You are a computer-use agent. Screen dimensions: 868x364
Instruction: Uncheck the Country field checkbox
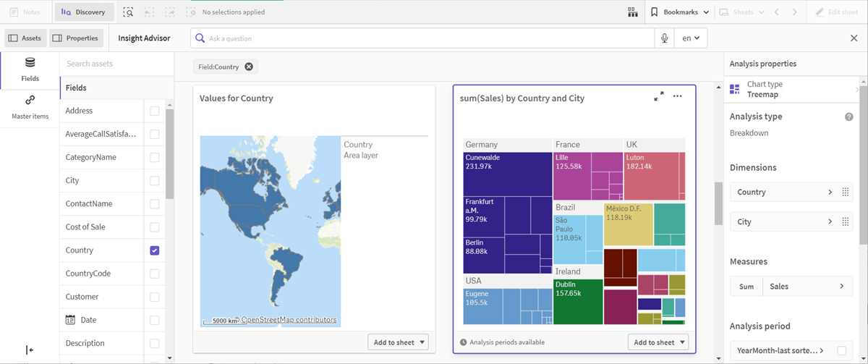pos(154,250)
